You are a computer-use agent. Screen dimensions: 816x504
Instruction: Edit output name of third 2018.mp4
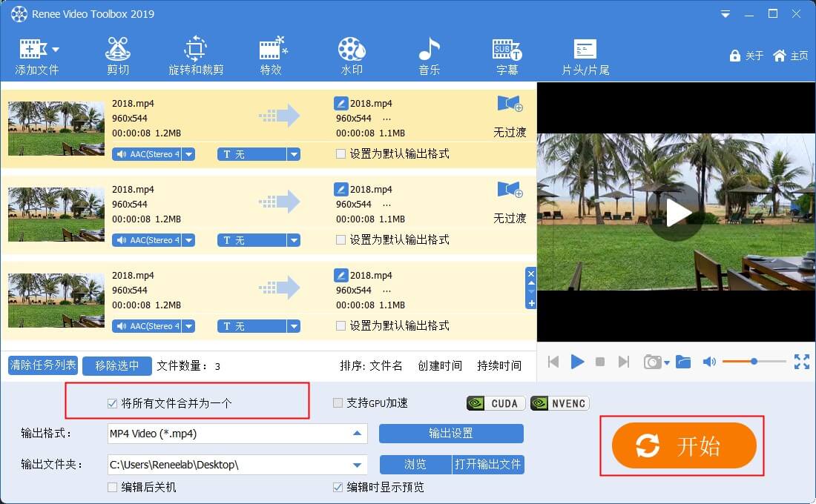[341, 275]
